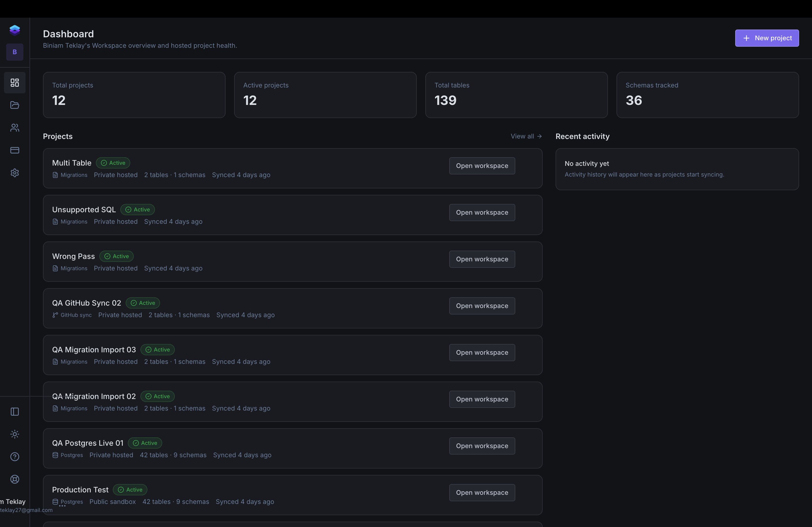Toggle the sidebar collapse panel icon
812x527 pixels.
[x=14, y=411]
